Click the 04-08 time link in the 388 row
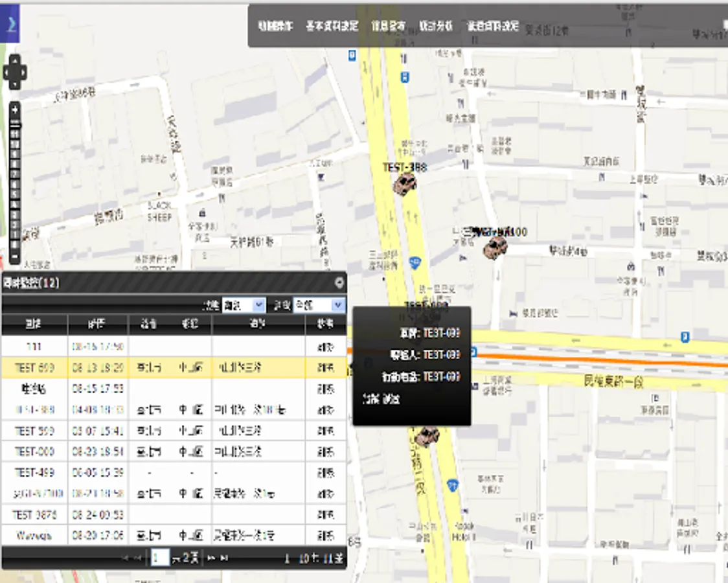Screen dimensions: 728x583 click(x=98, y=410)
